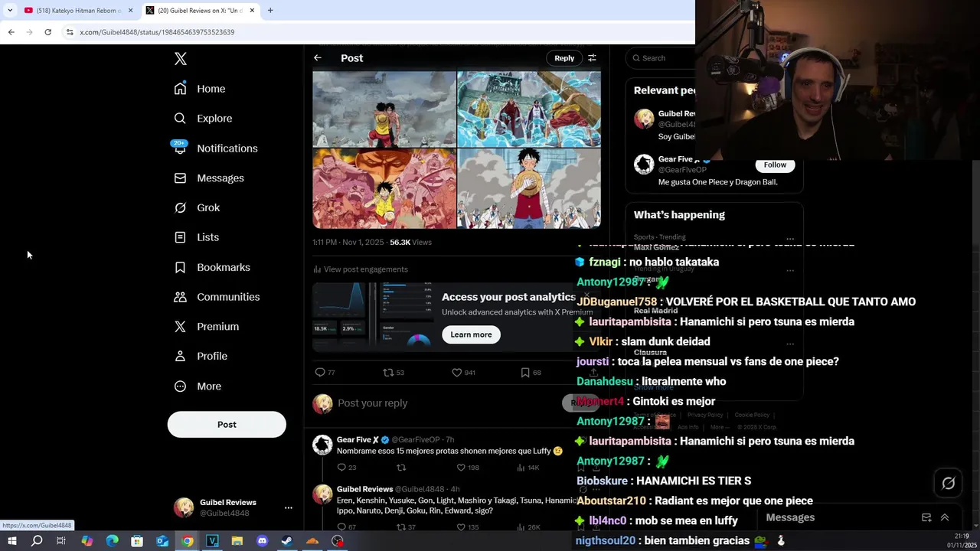Open bottom-left Whitebeard image
Image resolution: width=980 pixels, height=551 pixels.
pyautogui.click(x=384, y=188)
